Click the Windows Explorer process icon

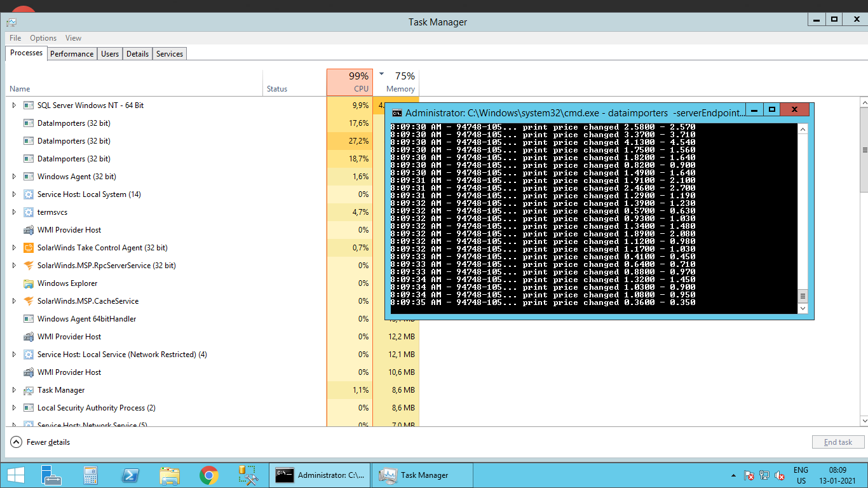[28, 283]
